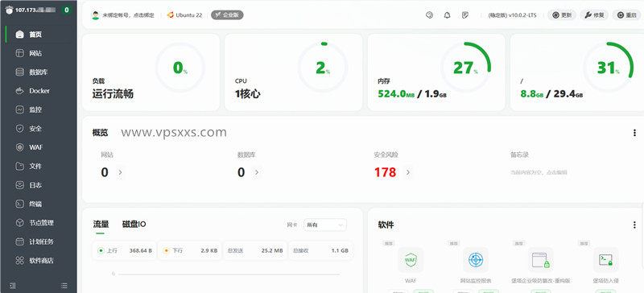This screenshot has height=293, width=644.
Task: Open Docker in the sidebar
Action: tap(39, 91)
